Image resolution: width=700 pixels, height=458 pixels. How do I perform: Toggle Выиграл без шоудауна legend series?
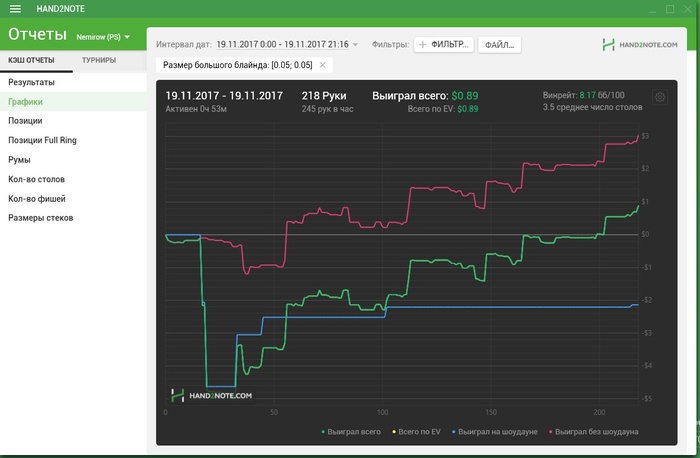593,432
